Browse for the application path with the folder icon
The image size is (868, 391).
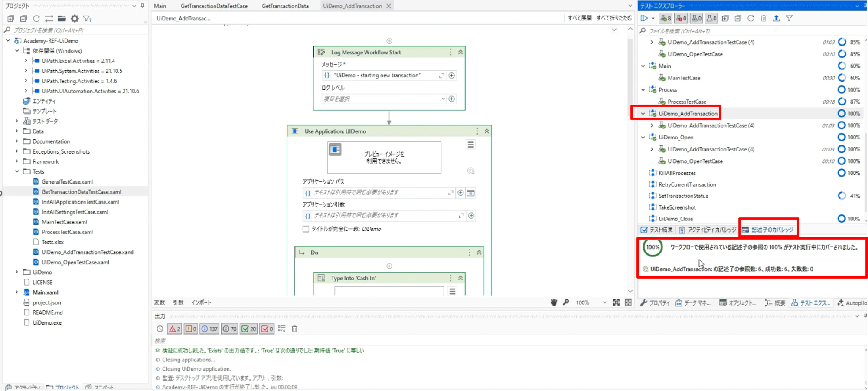(x=470, y=193)
